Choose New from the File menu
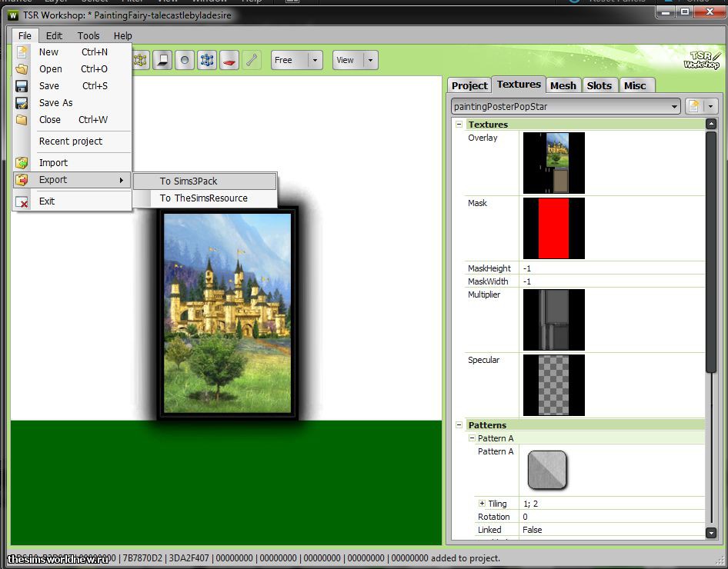 (48, 52)
